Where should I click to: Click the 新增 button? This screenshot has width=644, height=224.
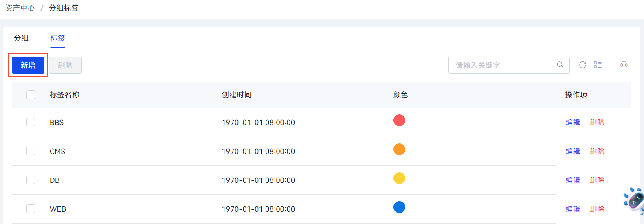point(28,65)
